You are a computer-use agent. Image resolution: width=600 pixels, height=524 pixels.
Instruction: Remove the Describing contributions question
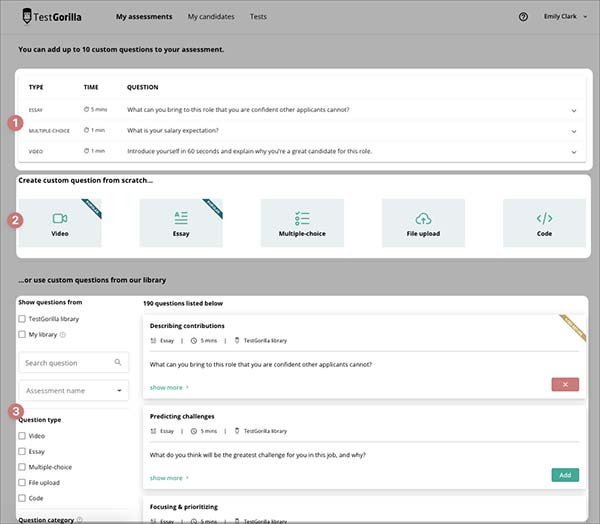coord(564,384)
